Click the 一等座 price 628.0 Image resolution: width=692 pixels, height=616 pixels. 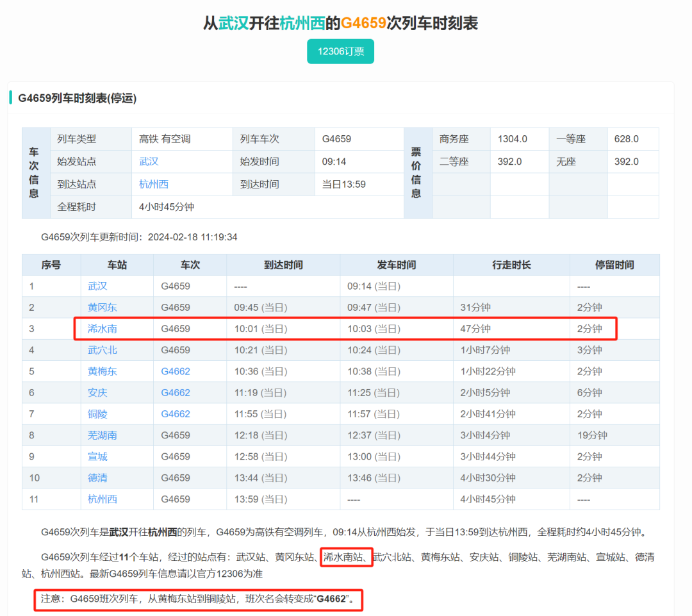click(626, 139)
